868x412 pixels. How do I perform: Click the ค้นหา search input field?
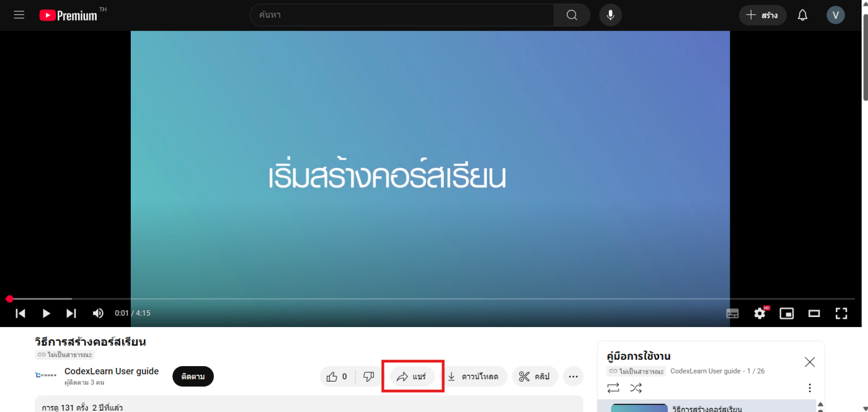[403, 16]
